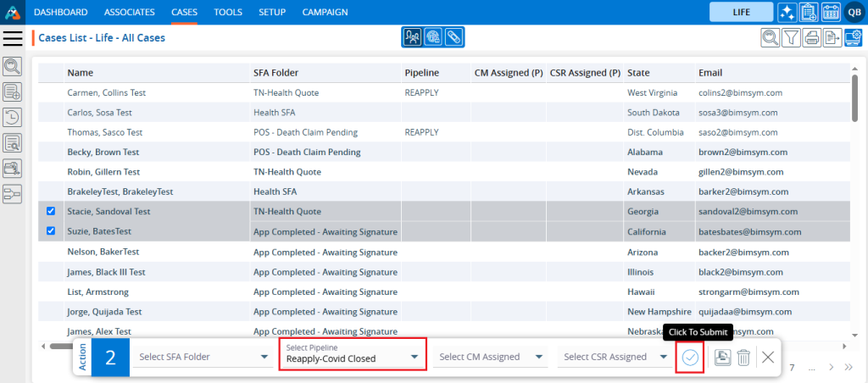
Task: Open the hamburger menu icon
Action: click(x=13, y=38)
